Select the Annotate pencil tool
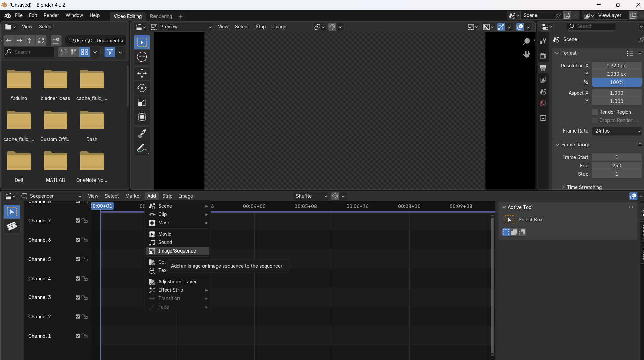 [142, 148]
